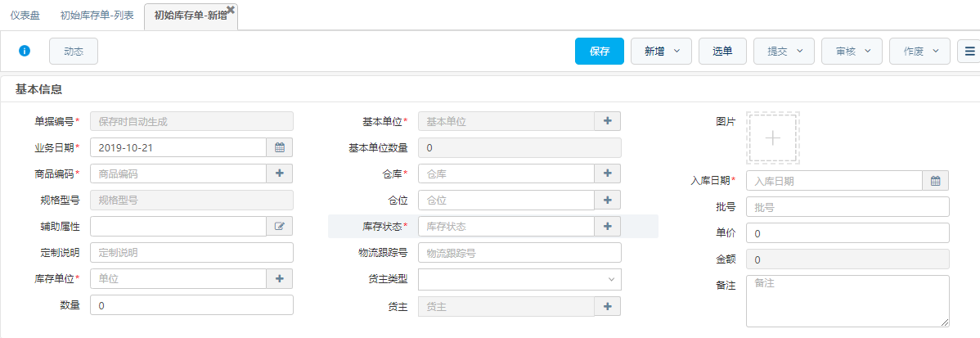Click the blue info icon
The height and width of the screenshot is (338, 980).
[25, 52]
